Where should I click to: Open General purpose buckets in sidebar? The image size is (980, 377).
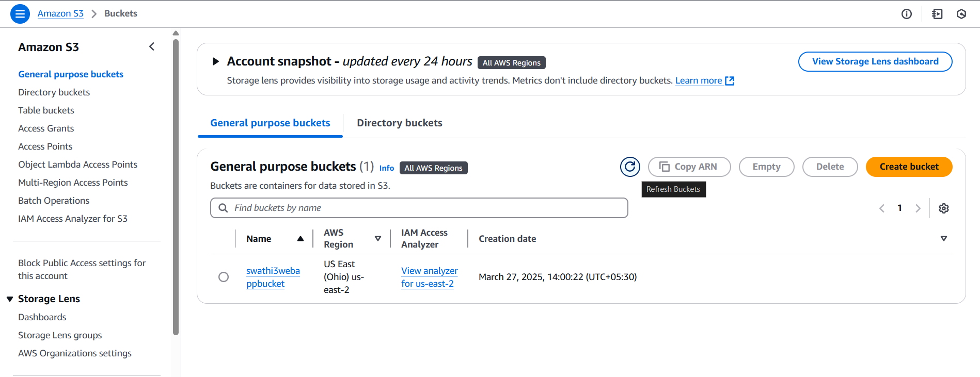pyautogui.click(x=71, y=74)
